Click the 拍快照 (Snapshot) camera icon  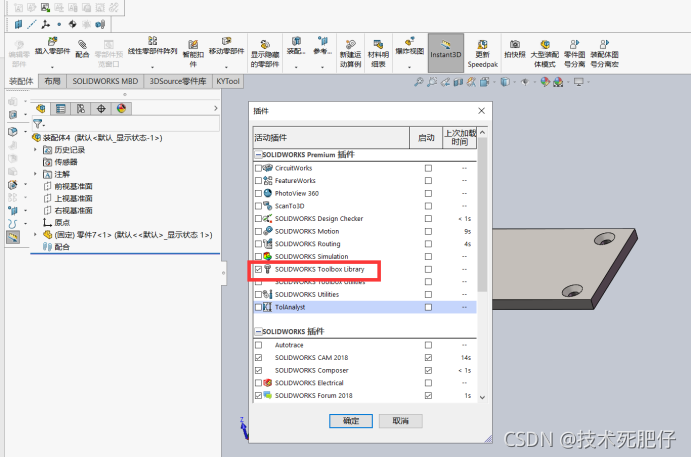coord(515,45)
